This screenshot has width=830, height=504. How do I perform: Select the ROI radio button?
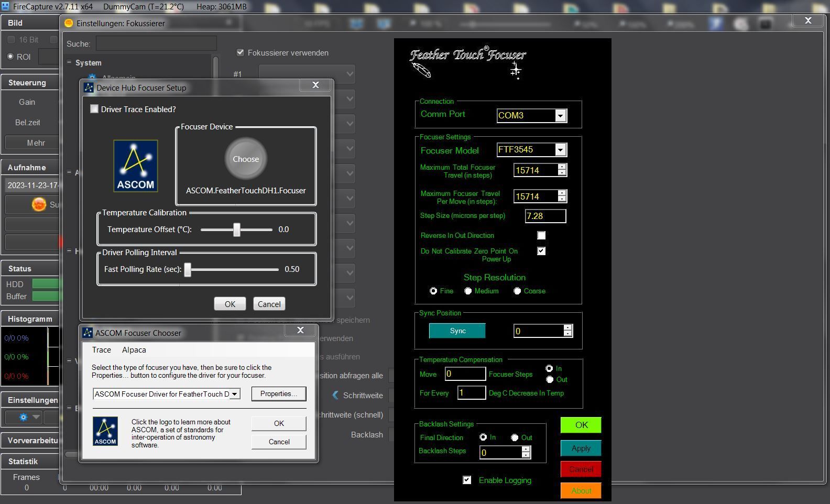point(10,57)
